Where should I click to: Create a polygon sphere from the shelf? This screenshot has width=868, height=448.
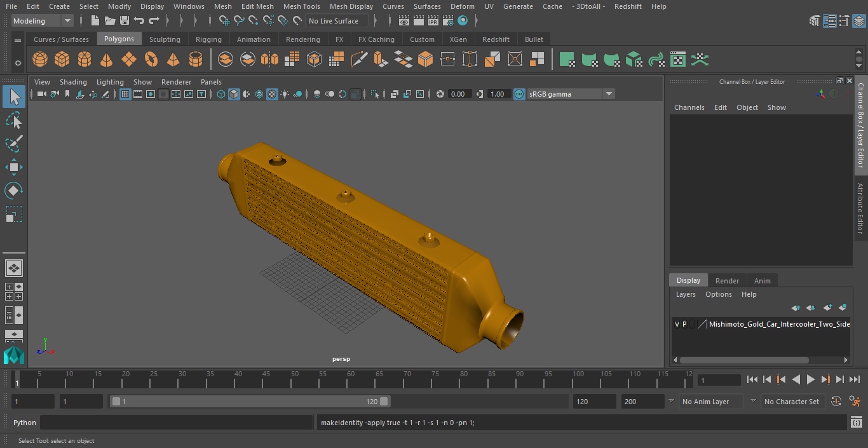pyautogui.click(x=40, y=60)
